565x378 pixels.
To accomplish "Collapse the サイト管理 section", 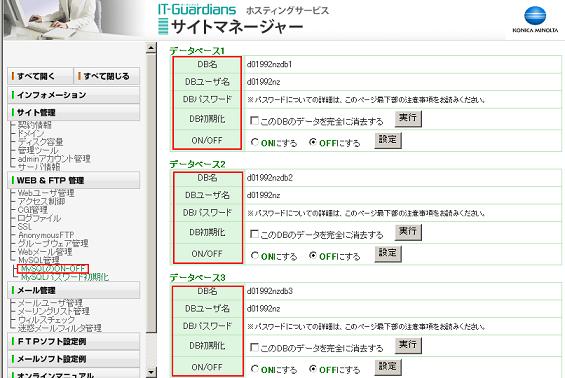I will [x=74, y=112].
